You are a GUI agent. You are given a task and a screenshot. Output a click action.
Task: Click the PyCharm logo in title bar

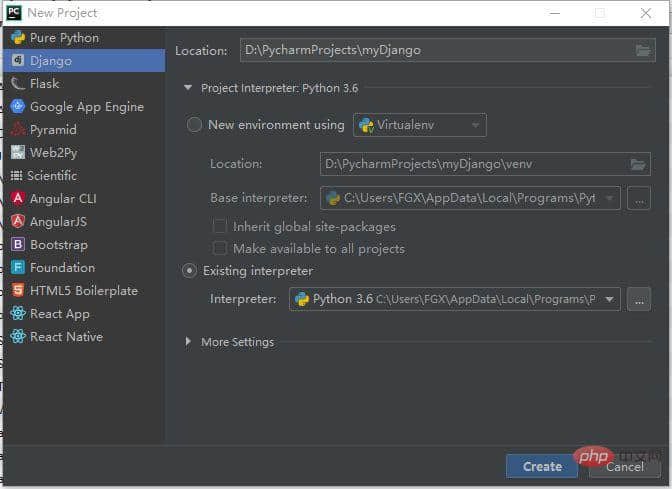tap(14, 13)
